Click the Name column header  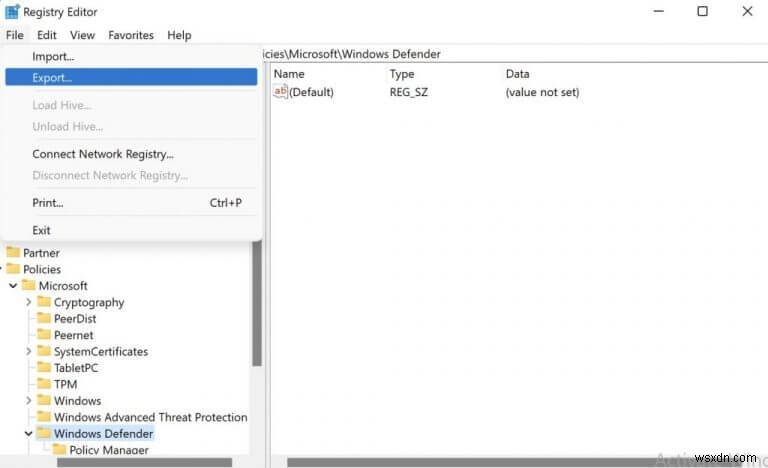289,74
